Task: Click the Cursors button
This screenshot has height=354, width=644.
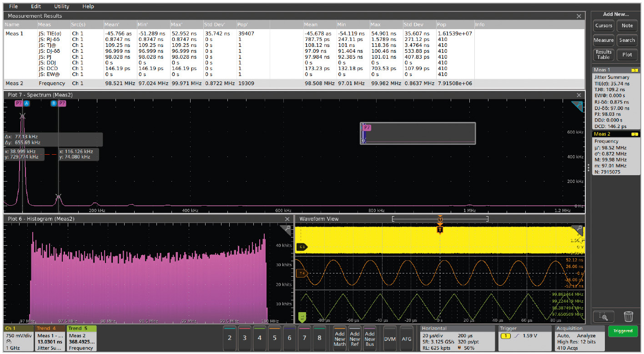Action: [x=604, y=26]
